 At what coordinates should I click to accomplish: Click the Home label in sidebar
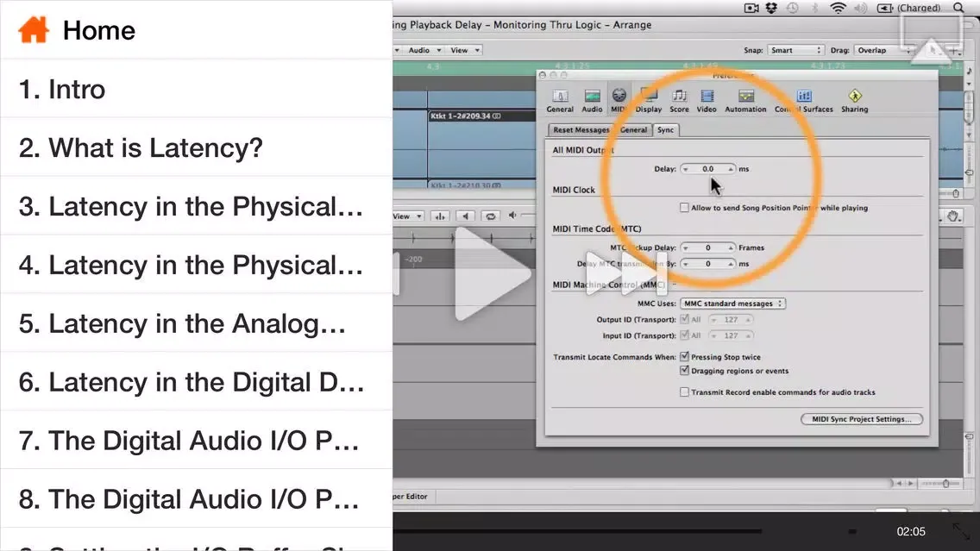coord(98,31)
